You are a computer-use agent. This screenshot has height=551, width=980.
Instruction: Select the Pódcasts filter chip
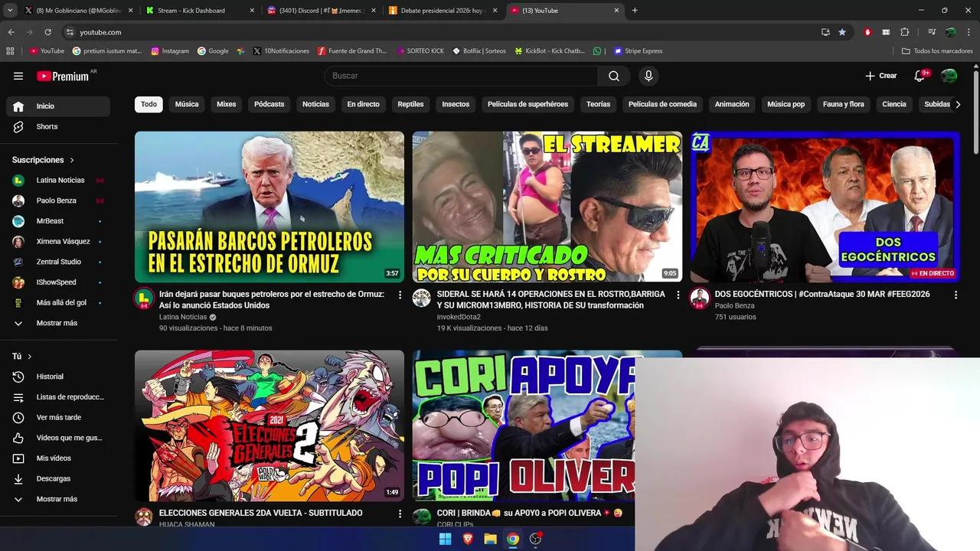coord(269,104)
